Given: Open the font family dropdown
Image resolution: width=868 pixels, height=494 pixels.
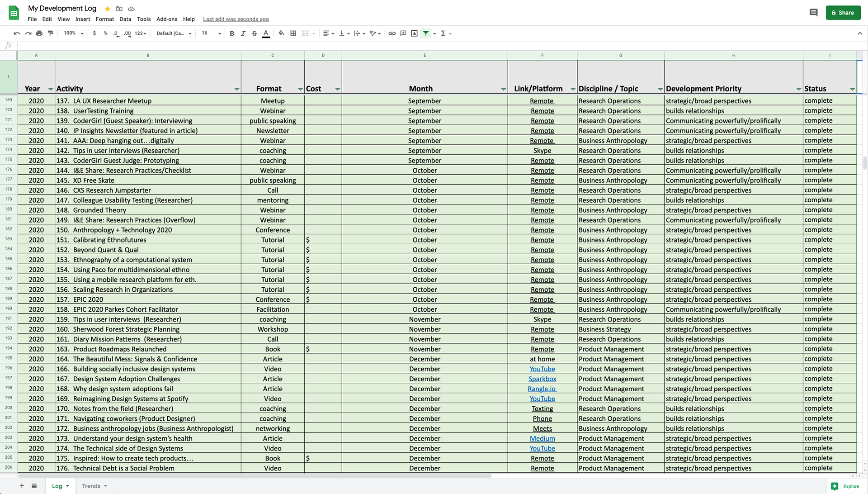Looking at the screenshot, I should click(174, 33).
